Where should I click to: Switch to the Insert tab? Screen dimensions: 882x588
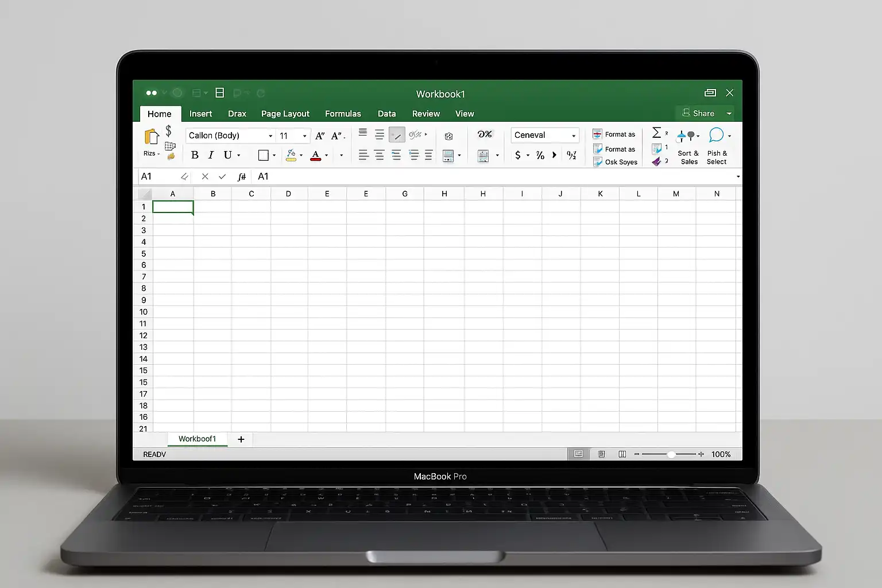point(200,114)
